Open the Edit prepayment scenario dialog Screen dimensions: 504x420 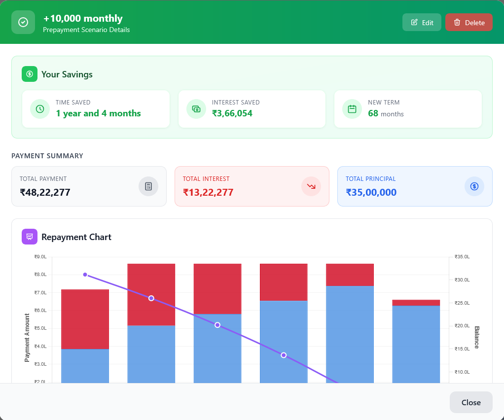422,22
